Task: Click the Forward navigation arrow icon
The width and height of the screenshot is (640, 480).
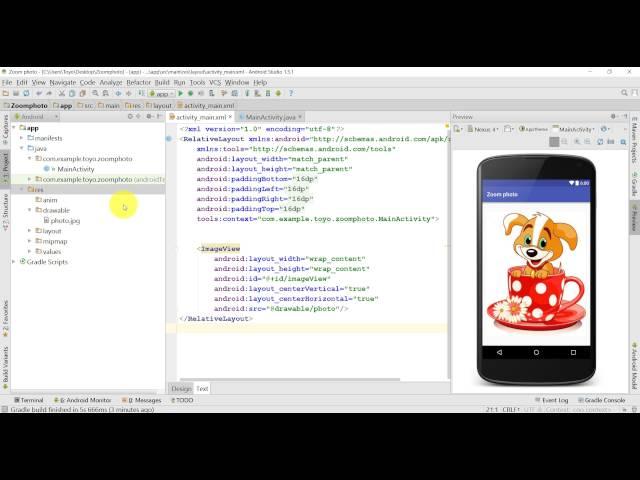Action: (x=129, y=93)
